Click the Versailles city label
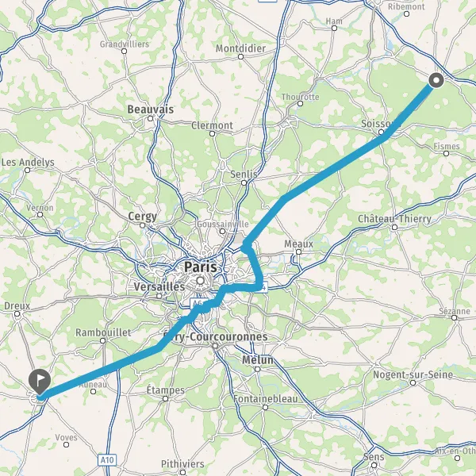This screenshot has width=476, height=476. [x=159, y=286]
